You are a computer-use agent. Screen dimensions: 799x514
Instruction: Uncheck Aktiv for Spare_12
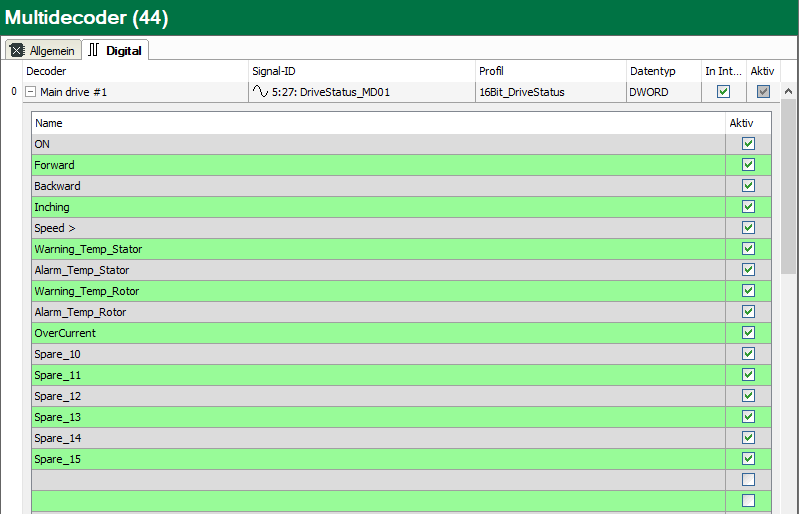coord(748,396)
